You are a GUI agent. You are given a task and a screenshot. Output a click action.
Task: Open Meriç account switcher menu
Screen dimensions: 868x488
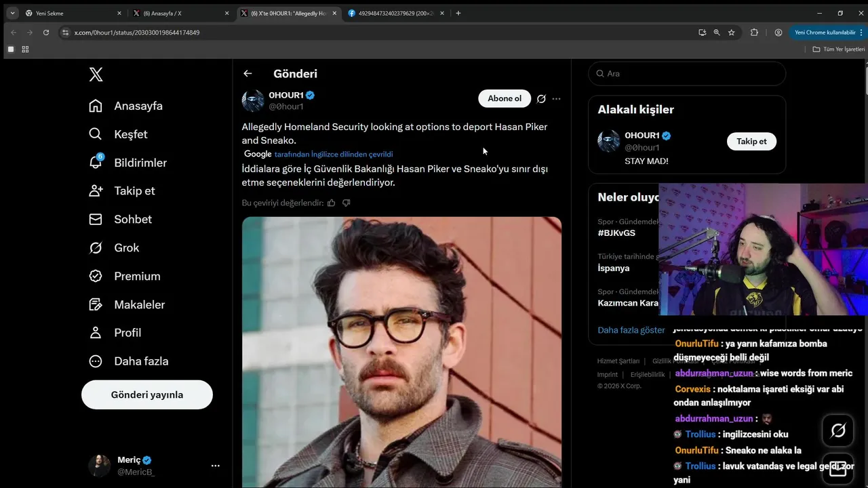coord(156,466)
